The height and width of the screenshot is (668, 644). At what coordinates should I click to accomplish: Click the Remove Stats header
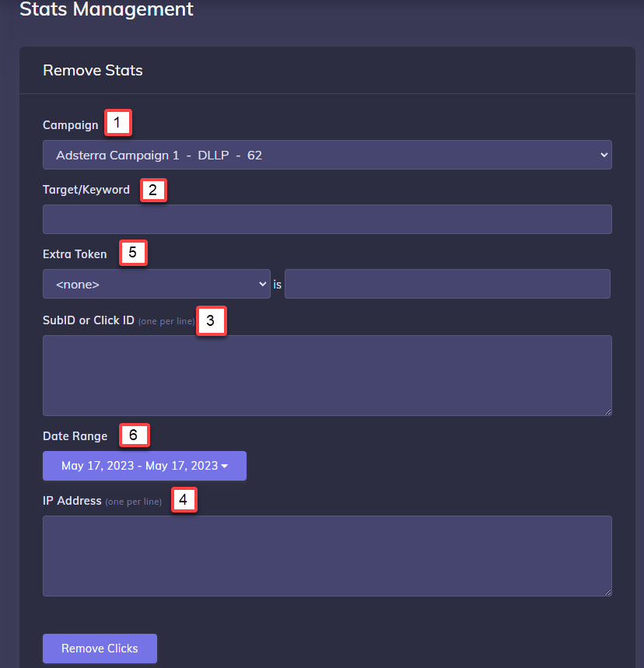(93, 70)
